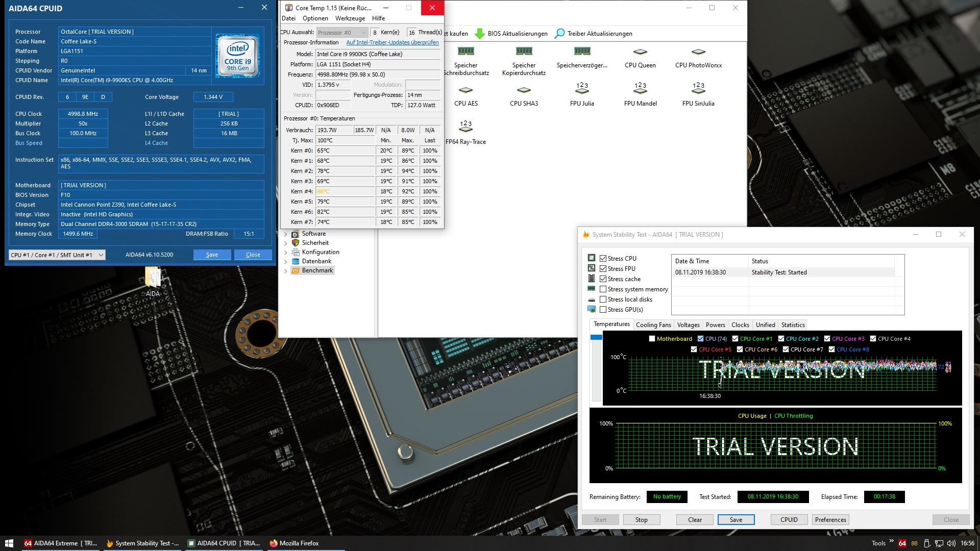Open the Werkzeuge menu in Core Temp

(350, 18)
